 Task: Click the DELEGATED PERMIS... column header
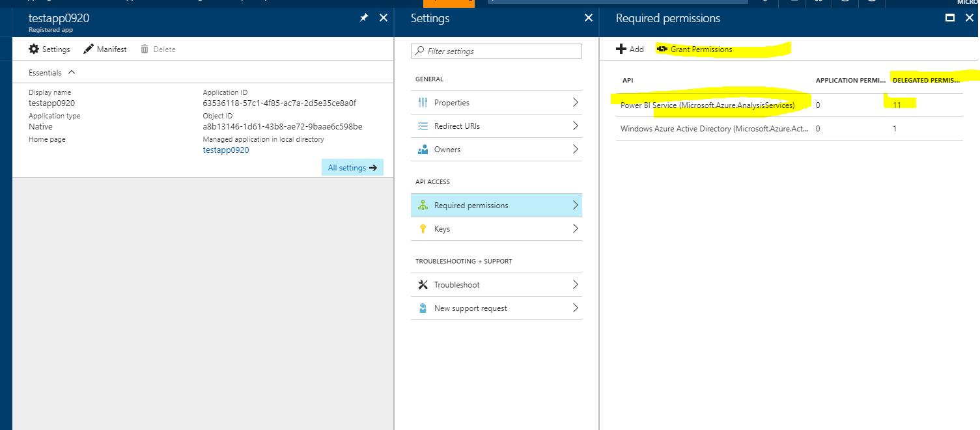click(926, 80)
